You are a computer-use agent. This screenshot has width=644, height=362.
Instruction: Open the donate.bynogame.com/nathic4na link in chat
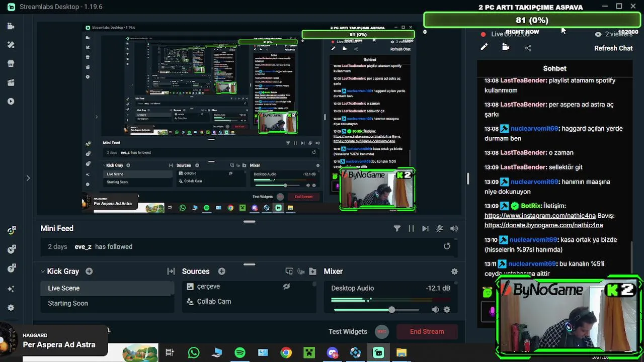click(x=543, y=225)
